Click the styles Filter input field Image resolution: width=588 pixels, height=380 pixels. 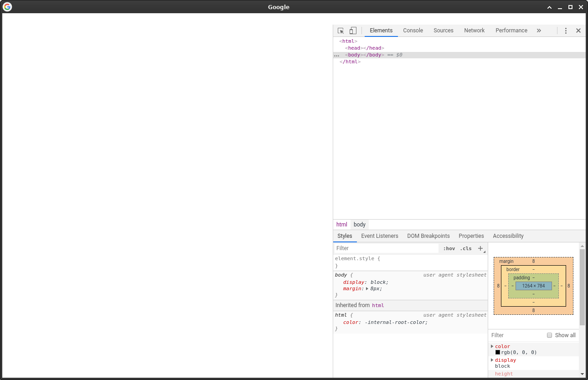click(385, 248)
